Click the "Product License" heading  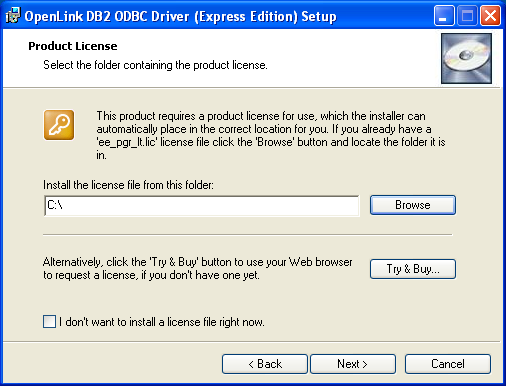[x=73, y=46]
